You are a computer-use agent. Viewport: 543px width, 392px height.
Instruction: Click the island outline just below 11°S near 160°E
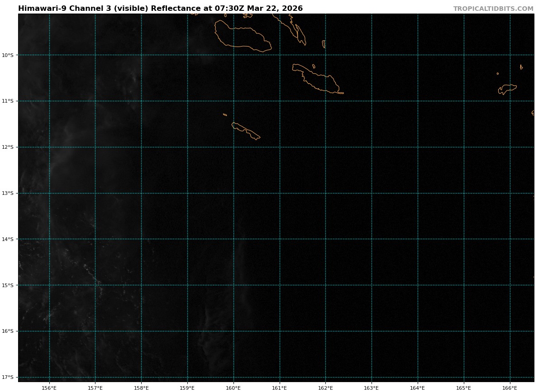pos(245,130)
